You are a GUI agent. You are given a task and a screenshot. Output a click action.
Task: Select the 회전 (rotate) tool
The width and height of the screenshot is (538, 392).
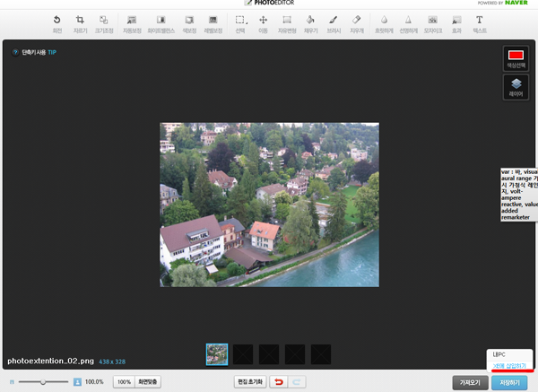pos(57,24)
